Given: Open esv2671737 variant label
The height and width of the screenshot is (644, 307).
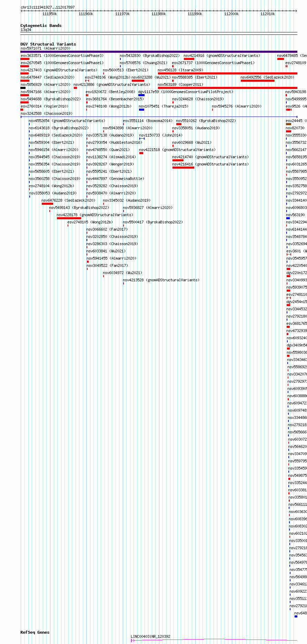Looking at the screenshot, I should click(x=214, y=63).
